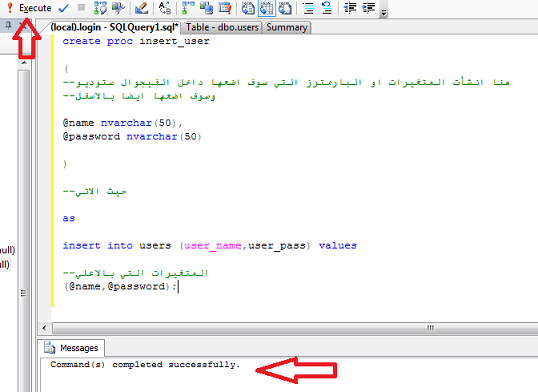538x392 pixels.
Task: Select the Messages results tab
Action: (x=71, y=348)
